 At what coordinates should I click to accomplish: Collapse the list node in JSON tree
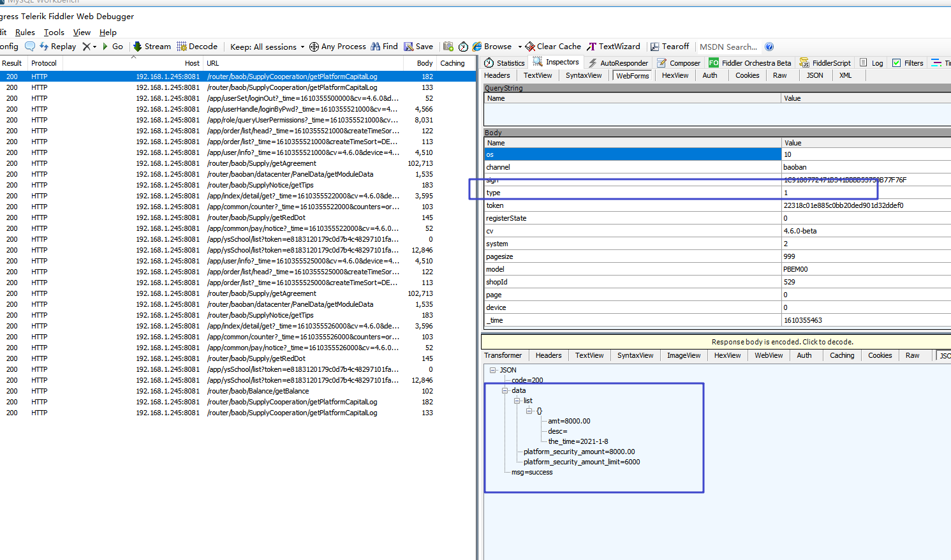pyautogui.click(x=517, y=401)
